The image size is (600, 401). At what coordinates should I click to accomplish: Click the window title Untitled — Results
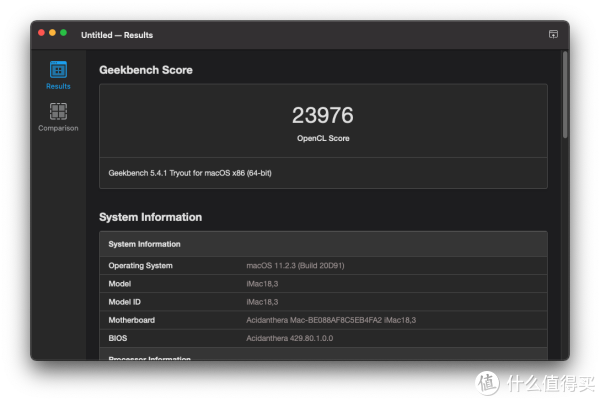click(117, 35)
